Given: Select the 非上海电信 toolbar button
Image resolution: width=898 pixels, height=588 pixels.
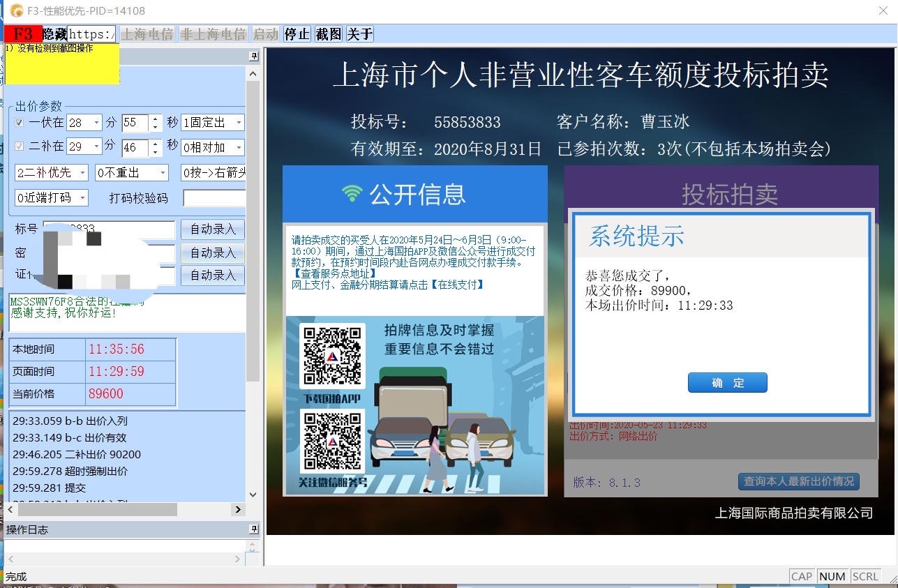Looking at the screenshot, I should pyautogui.click(x=213, y=33).
